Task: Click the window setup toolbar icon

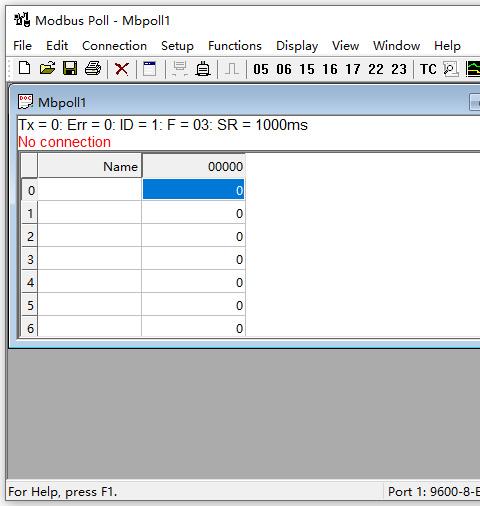Action: tap(150, 69)
